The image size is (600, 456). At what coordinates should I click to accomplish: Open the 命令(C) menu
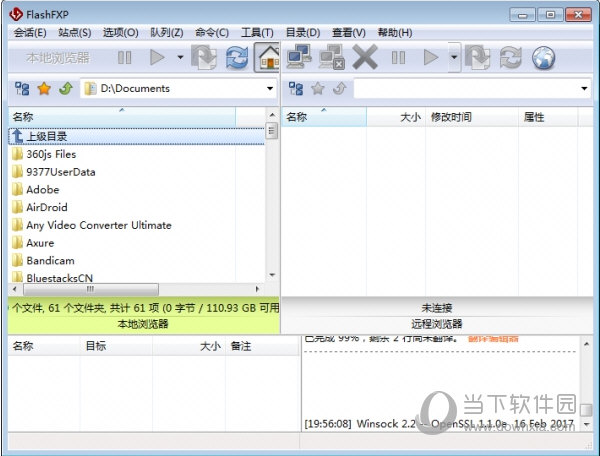pyautogui.click(x=212, y=33)
